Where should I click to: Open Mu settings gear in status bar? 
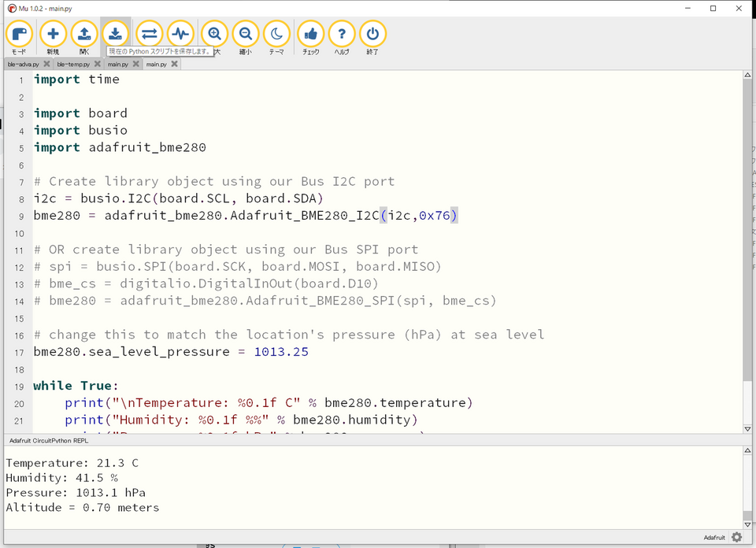coord(736,537)
